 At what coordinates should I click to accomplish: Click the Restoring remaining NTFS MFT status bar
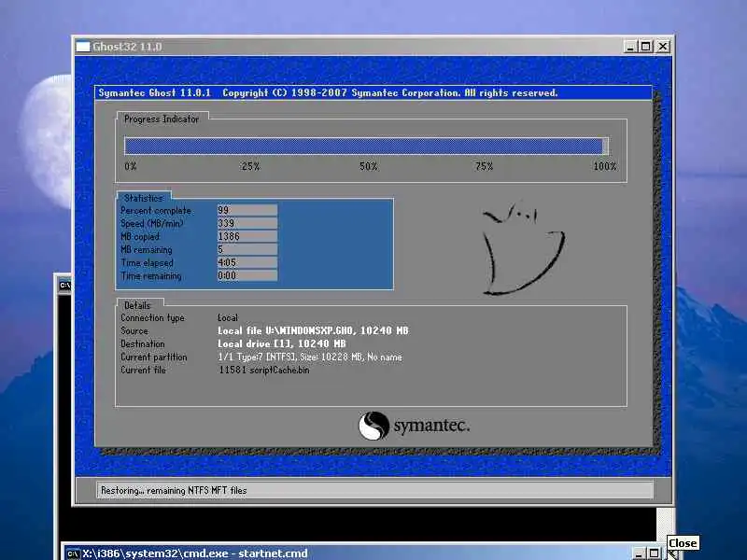coord(375,490)
